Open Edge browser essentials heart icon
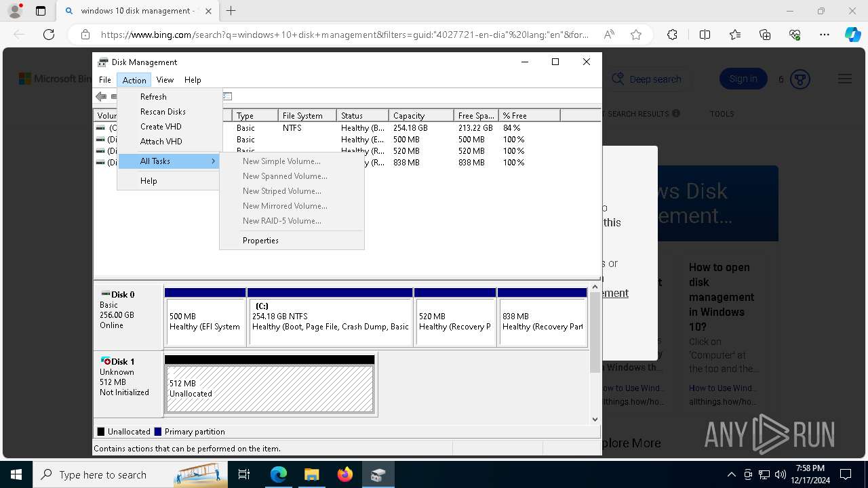 pyautogui.click(x=795, y=35)
